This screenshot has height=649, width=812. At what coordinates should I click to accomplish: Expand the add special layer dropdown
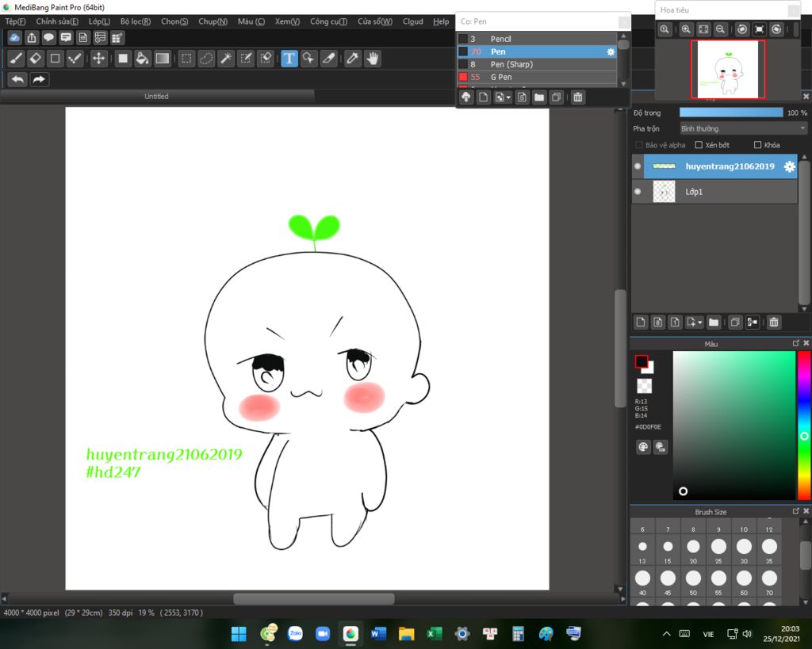(x=699, y=323)
